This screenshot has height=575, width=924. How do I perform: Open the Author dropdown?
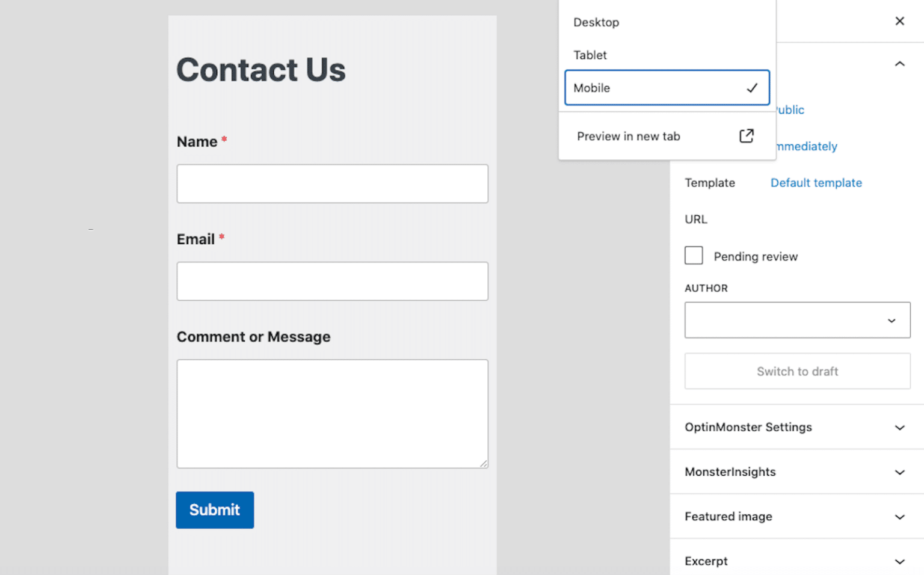pyautogui.click(x=797, y=320)
